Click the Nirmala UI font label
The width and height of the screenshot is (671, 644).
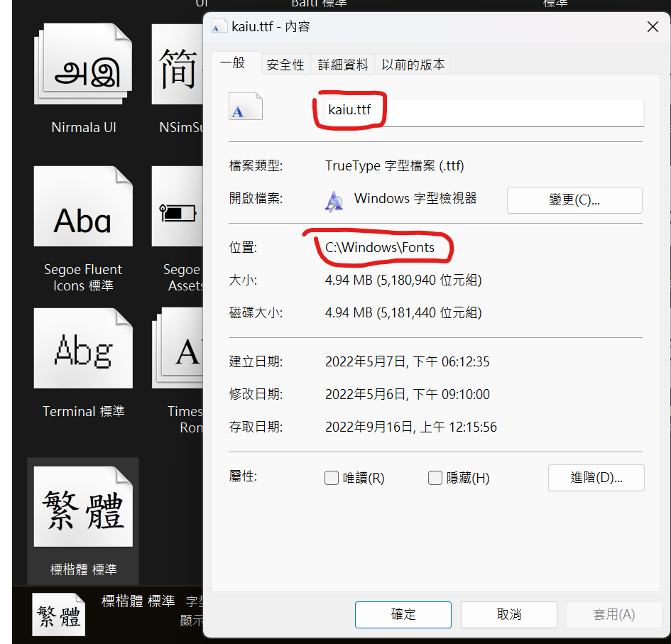coord(84,128)
